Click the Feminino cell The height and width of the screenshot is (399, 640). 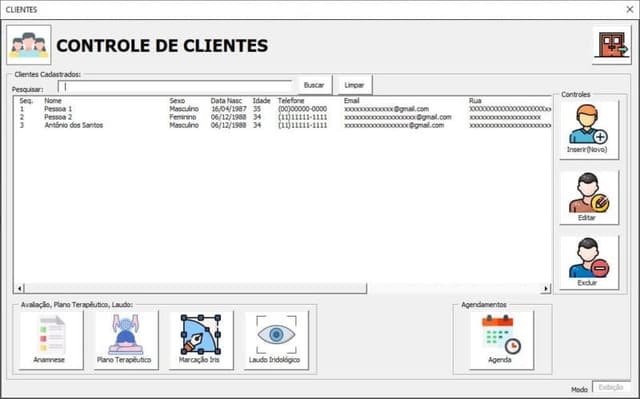tap(183, 117)
